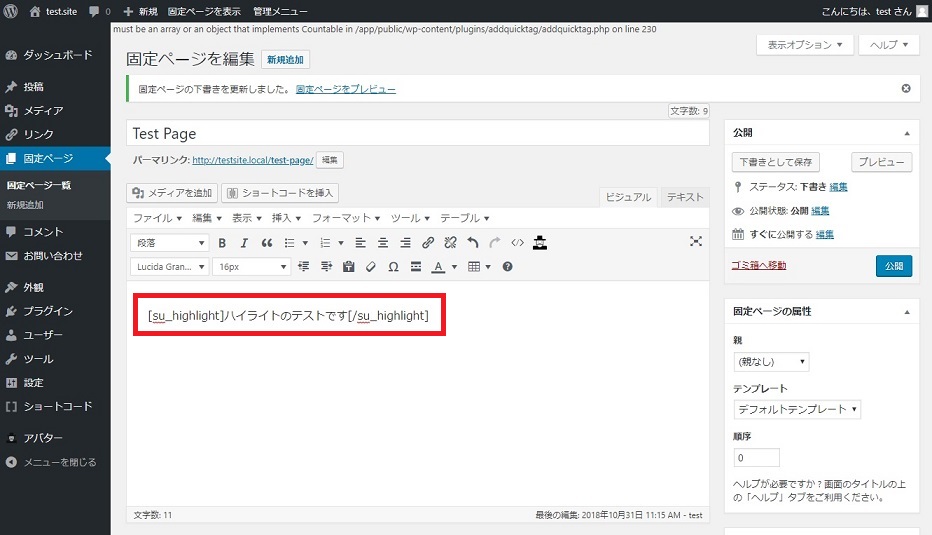Open the text color picker button
932x535 pixels.
(438, 267)
